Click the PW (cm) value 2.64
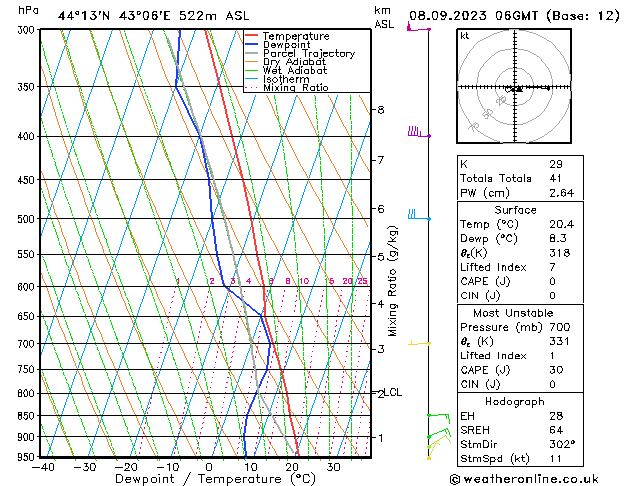Viewport: 629px width, 486px height. [561, 193]
